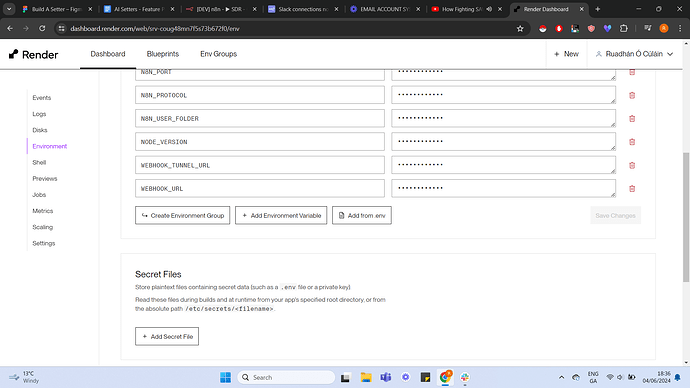Screen dimensions: 690x388
Task: Click the Windows taskbar Search box
Action: click(286, 377)
